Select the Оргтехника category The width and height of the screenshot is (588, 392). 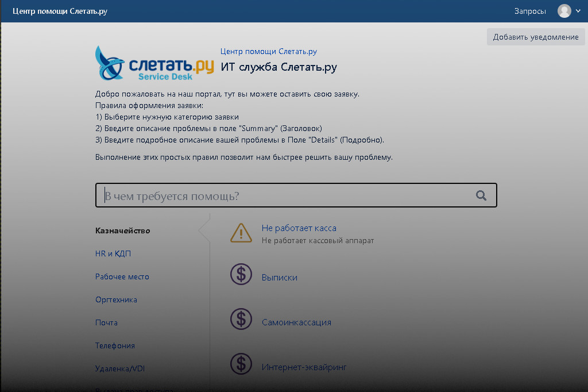(x=116, y=300)
